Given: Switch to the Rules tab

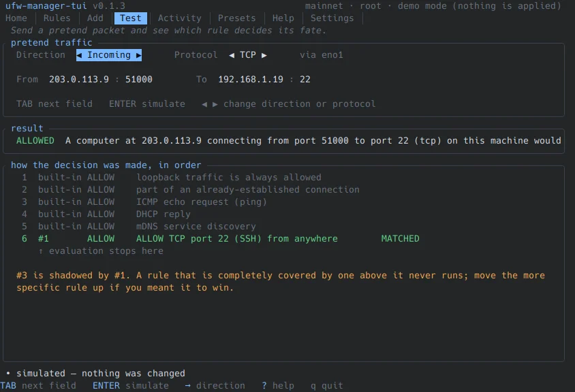Looking at the screenshot, I should (x=57, y=18).
